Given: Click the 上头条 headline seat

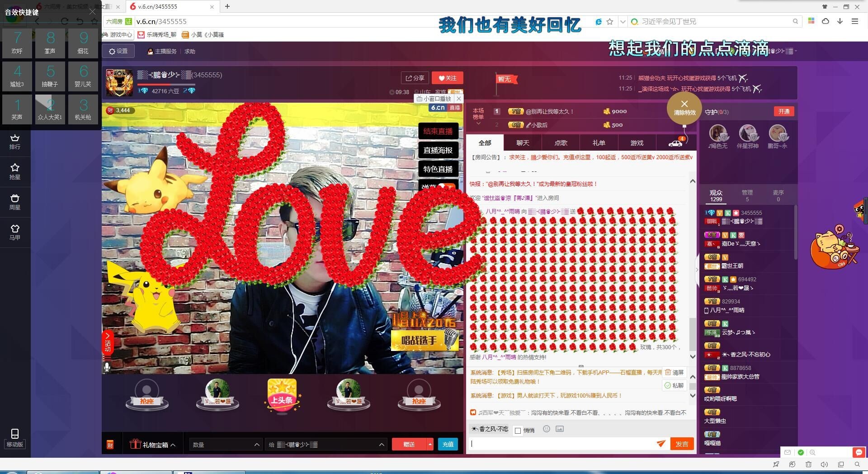Looking at the screenshot, I should tap(282, 397).
